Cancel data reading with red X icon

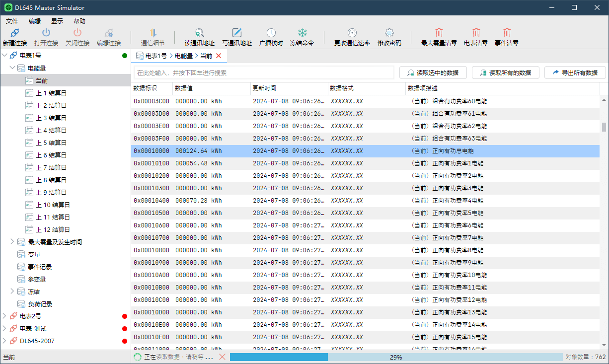pos(222,357)
